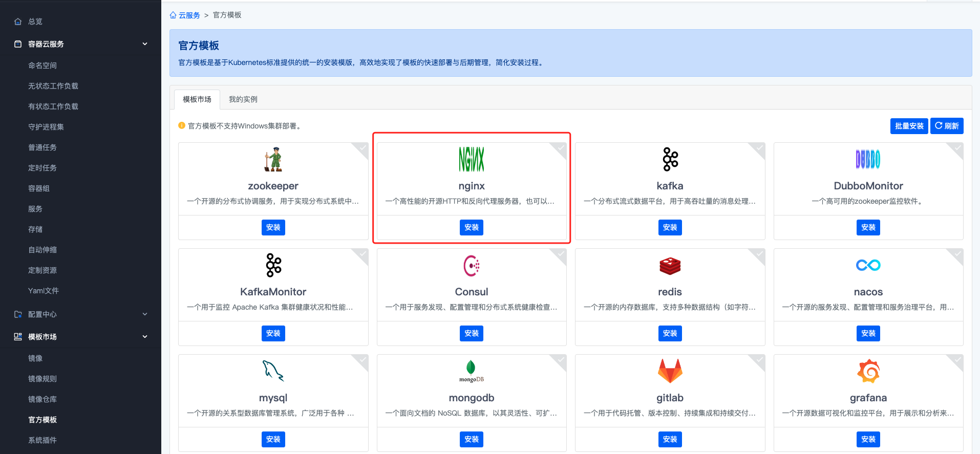Install the Consul template

tap(472, 333)
